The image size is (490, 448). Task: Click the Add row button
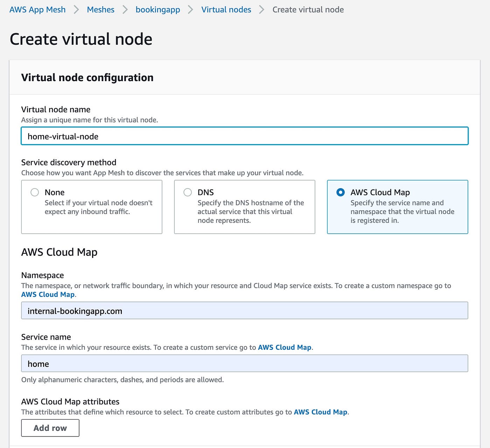pos(50,428)
